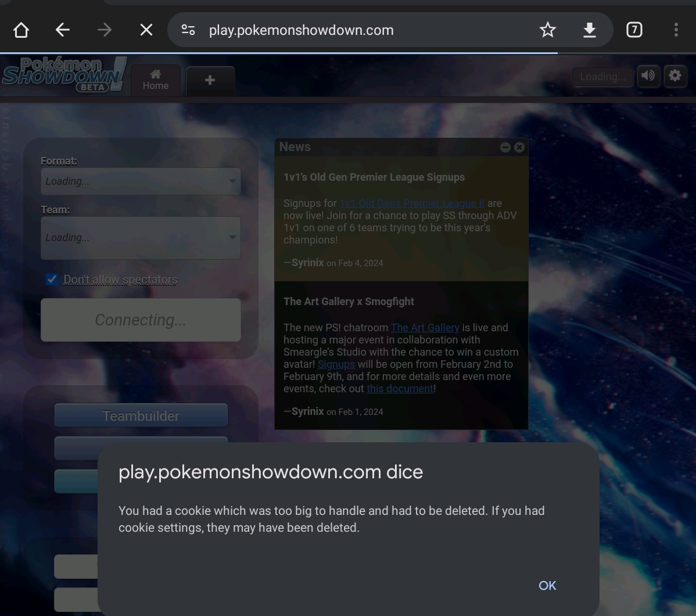The width and height of the screenshot is (696, 616).
Task: Open the tab switcher showing 7
Action: (x=634, y=30)
